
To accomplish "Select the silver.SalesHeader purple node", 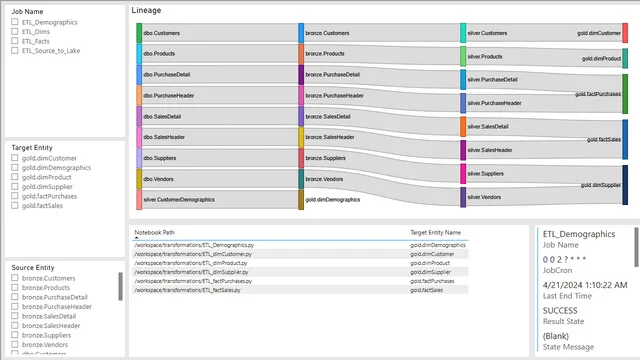I will [x=463, y=150].
